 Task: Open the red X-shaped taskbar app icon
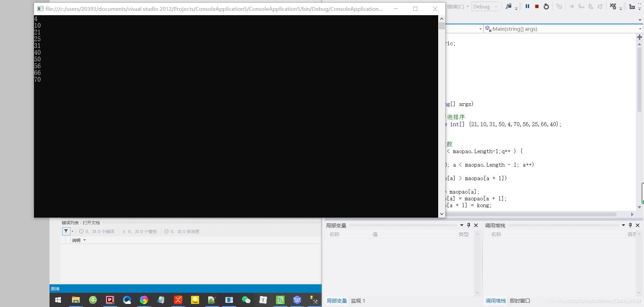[x=178, y=300]
